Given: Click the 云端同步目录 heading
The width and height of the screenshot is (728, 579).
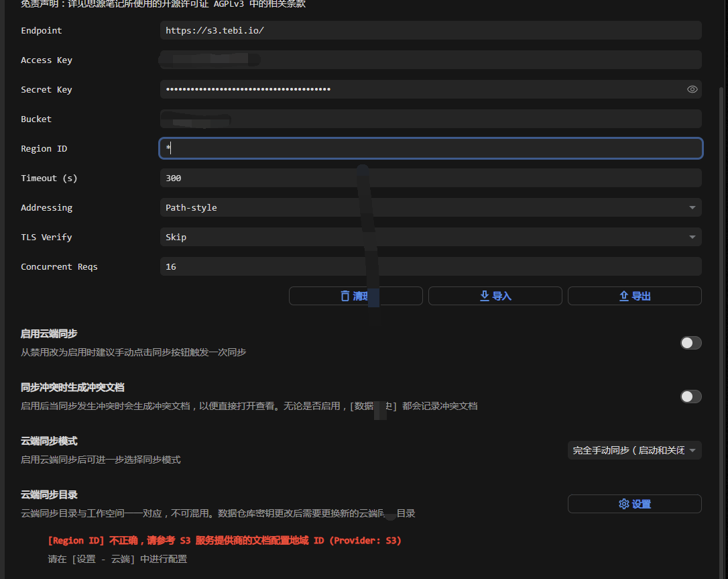Looking at the screenshot, I should (49, 494).
